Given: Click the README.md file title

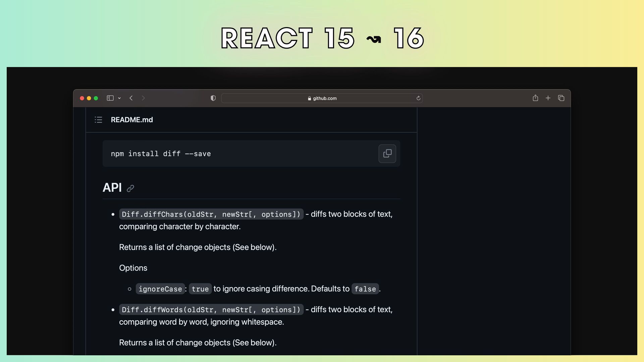Looking at the screenshot, I should [132, 120].
